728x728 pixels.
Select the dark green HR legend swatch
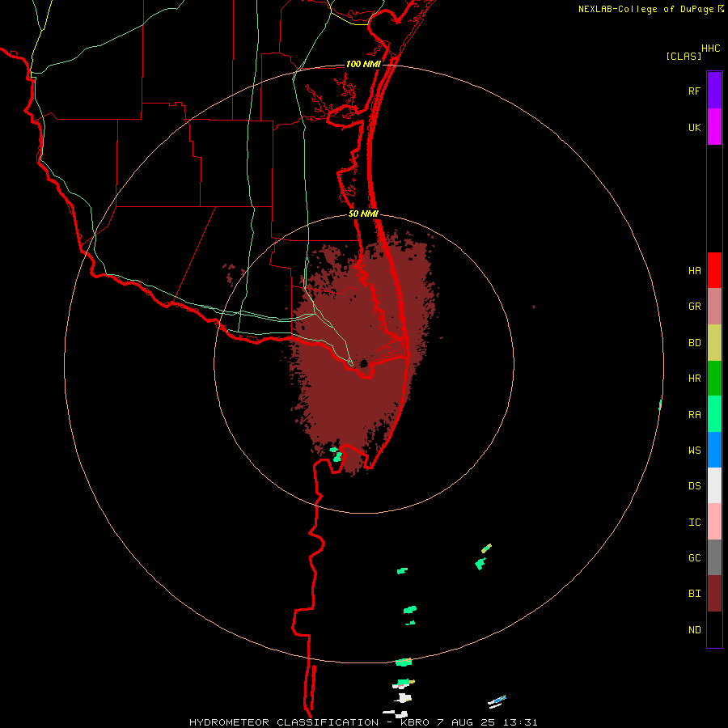pos(714,379)
